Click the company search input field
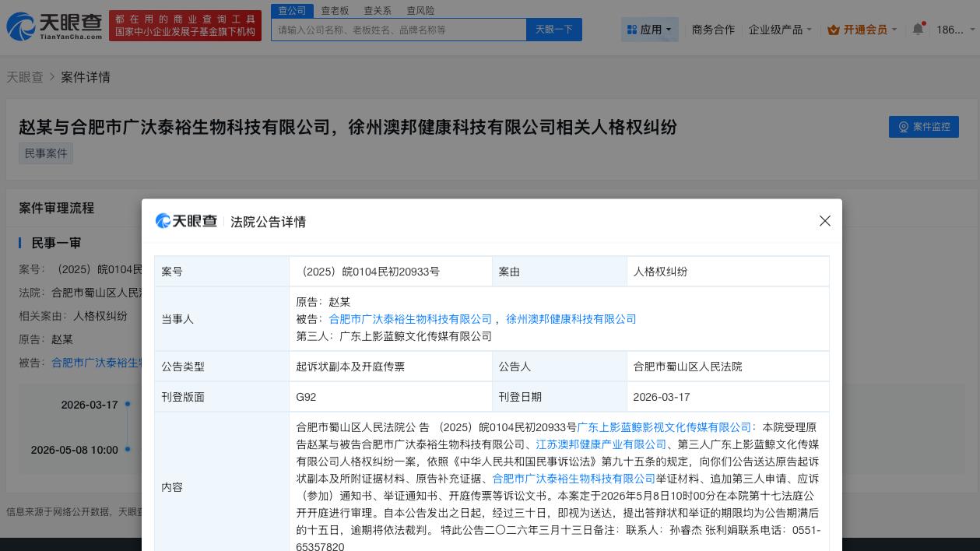Screen dimensions: 980x551 (399, 30)
